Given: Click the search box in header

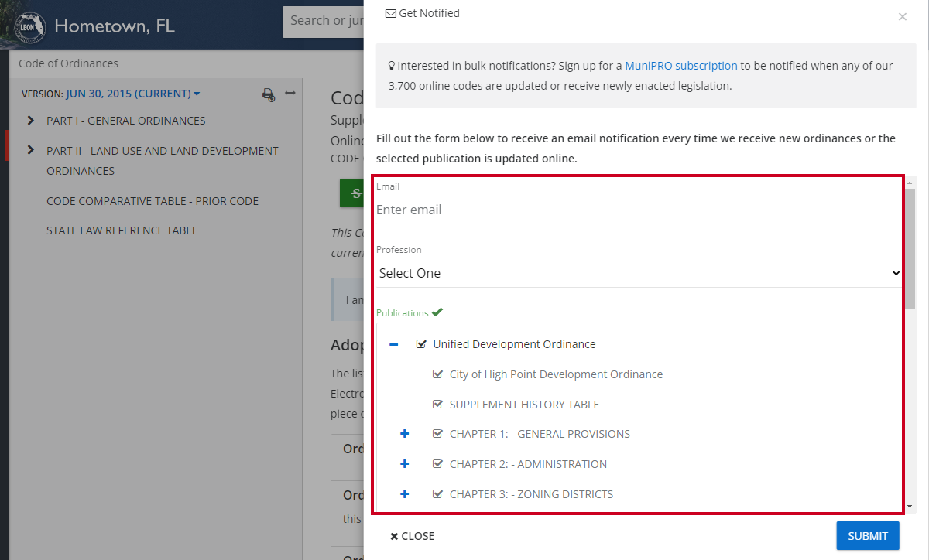Looking at the screenshot, I should click(x=324, y=21).
